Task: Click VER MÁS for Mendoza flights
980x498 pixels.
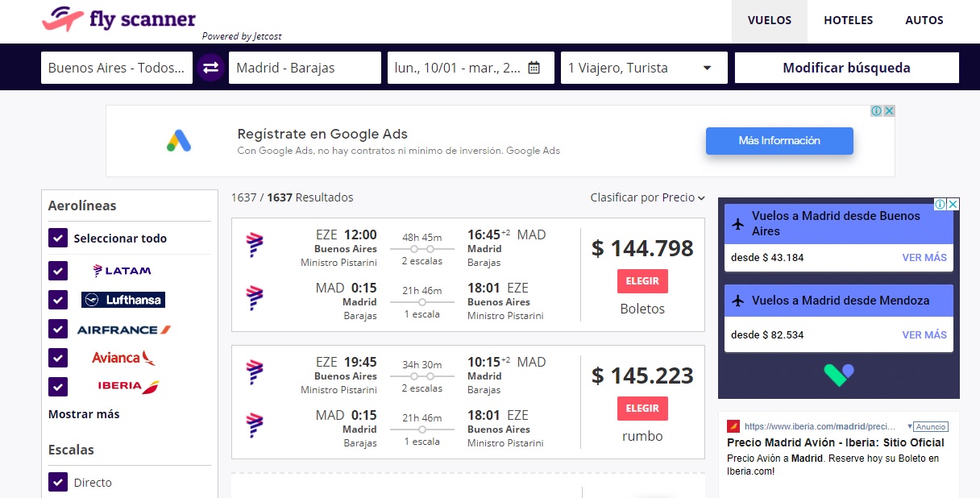Action: click(924, 335)
